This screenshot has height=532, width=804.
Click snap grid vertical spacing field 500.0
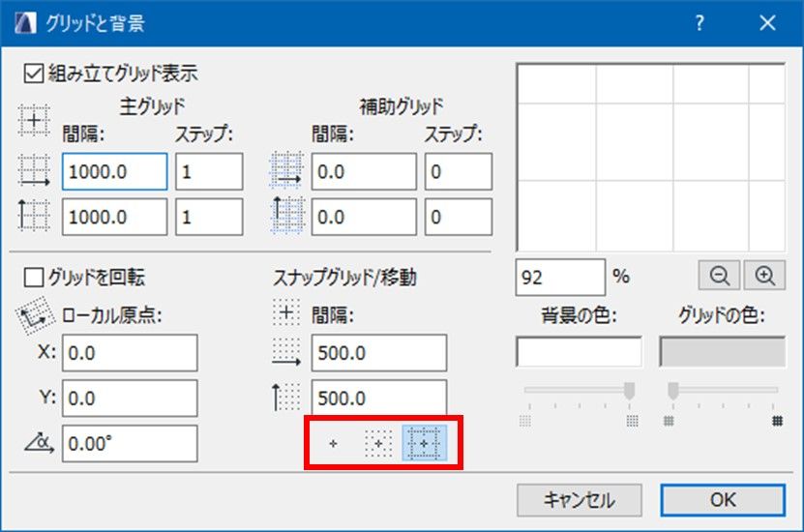(379, 398)
